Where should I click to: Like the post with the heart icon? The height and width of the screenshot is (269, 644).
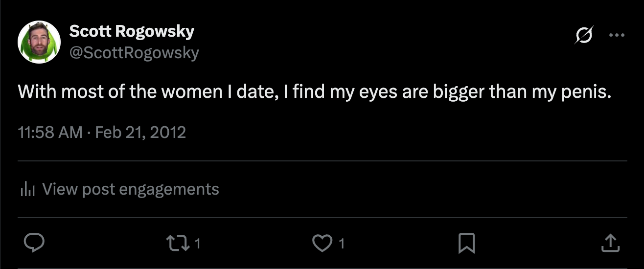click(x=322, y=243)
